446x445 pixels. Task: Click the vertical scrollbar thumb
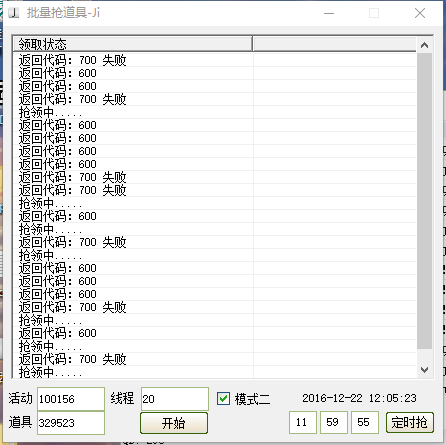[x=424, y=201]
